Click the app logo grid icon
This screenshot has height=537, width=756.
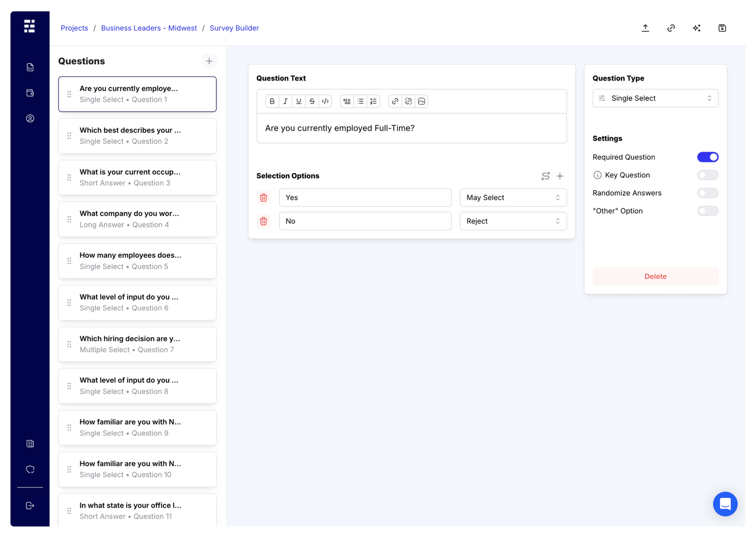(x=29, y=26)
